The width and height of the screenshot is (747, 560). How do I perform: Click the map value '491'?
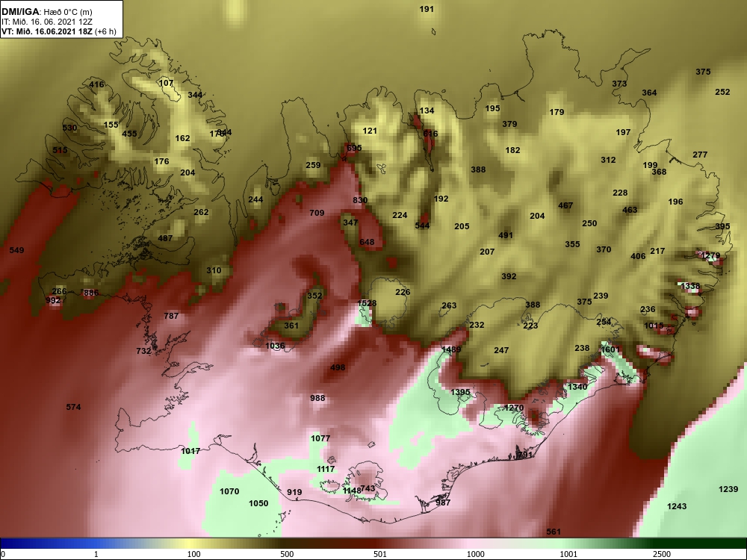coord(506,235)
